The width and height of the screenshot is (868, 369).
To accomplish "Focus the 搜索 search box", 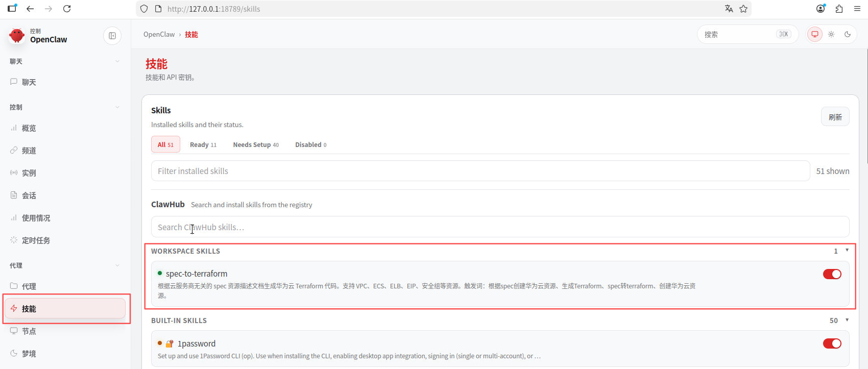I will (x=748, y=34).
